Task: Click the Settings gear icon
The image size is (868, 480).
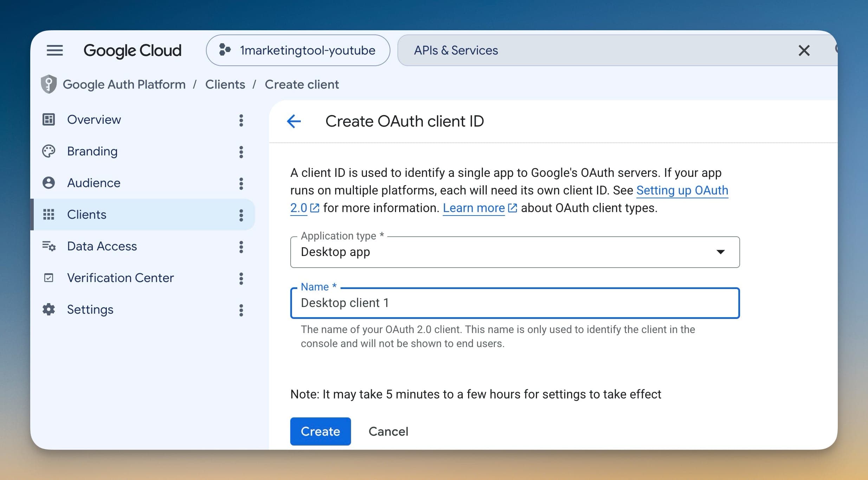Action: (48, 309)
